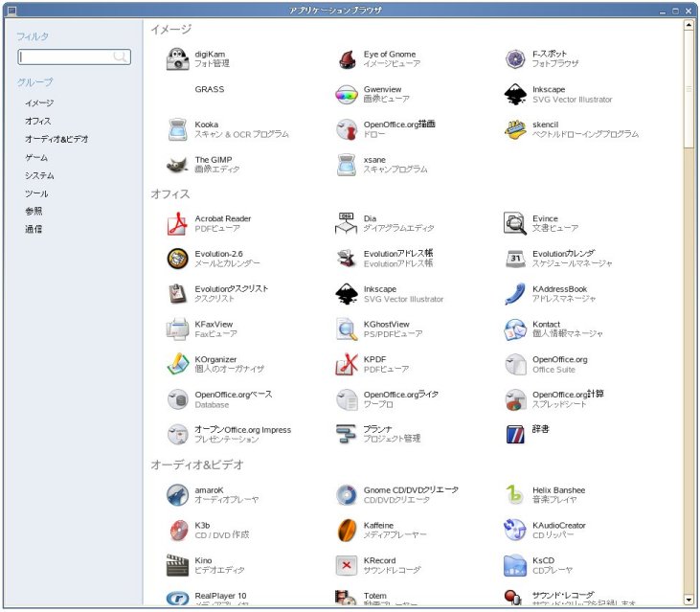
Task: Open The GIMP image editor icon
Action: [x=178, y=165]
